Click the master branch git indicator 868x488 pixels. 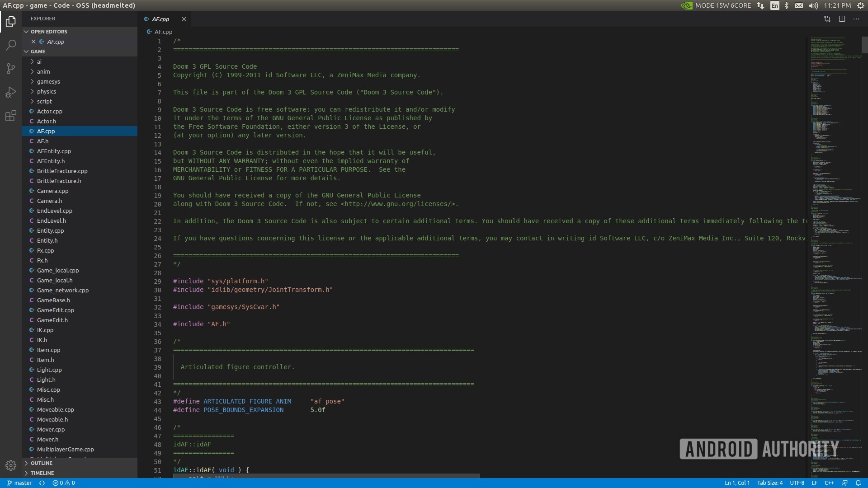tap(20, 483)
